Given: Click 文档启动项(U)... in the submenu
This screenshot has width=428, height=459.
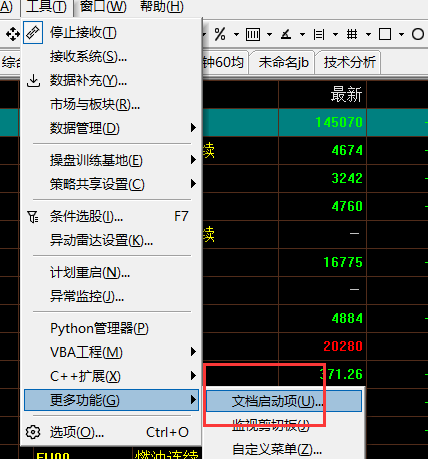Looking at the screenshot, I should (284, 401).
